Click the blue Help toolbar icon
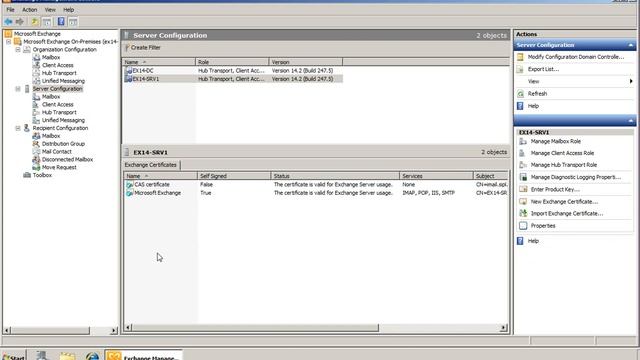 [x=61, y=22]
